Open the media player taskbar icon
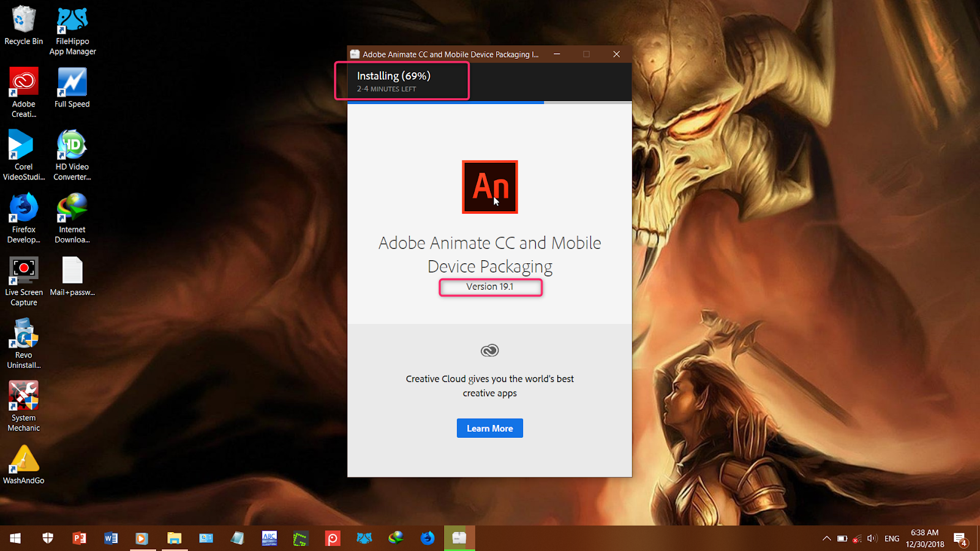The height and width of the screenshot is (551, 980). pyautogui.click(x=142, y=538)
